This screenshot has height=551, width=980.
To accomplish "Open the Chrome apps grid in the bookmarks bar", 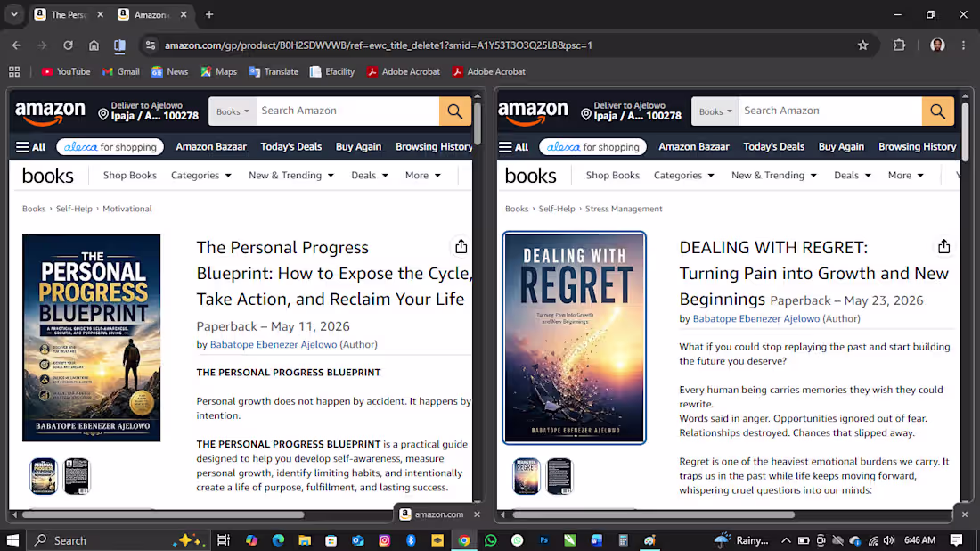I will pos(14,72).
